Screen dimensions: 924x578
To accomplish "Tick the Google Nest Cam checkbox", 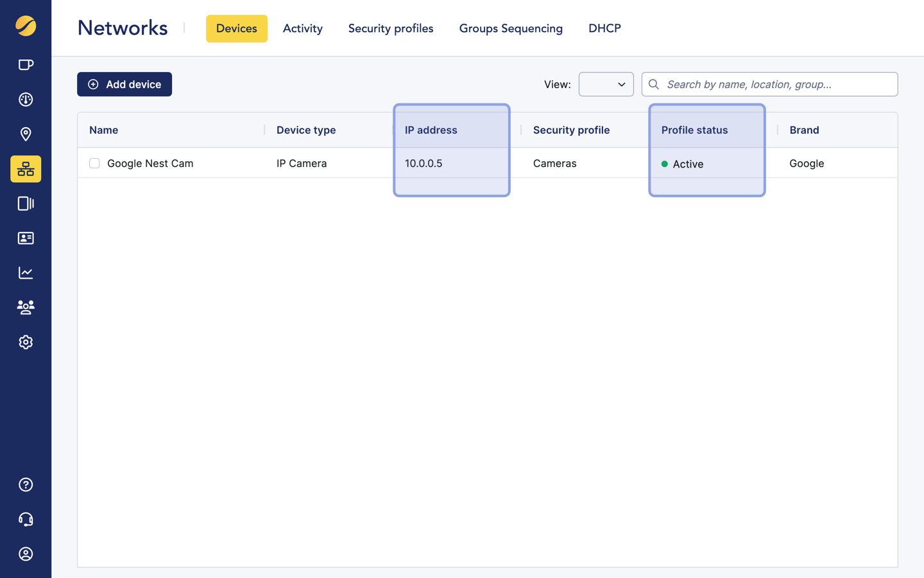I will (94, 164).
